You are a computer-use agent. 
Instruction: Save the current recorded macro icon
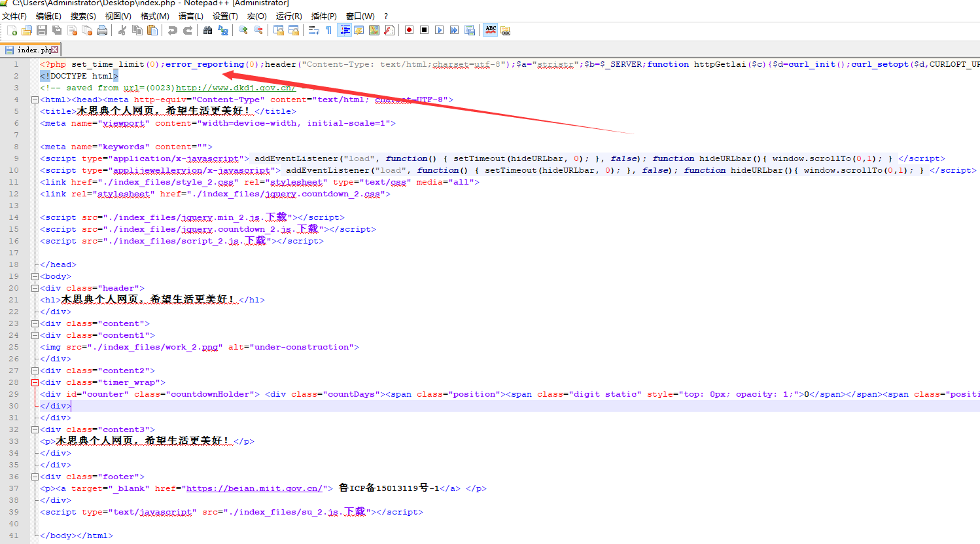469,30
